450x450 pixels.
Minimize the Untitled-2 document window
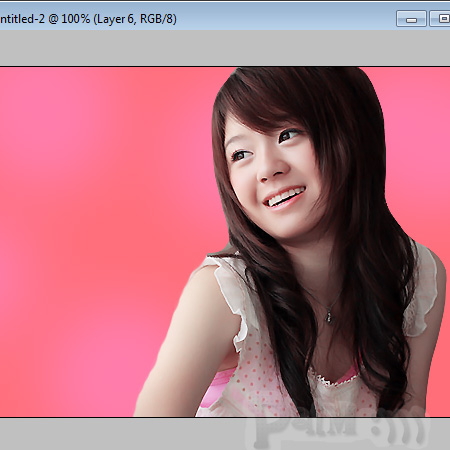(411, 19)
